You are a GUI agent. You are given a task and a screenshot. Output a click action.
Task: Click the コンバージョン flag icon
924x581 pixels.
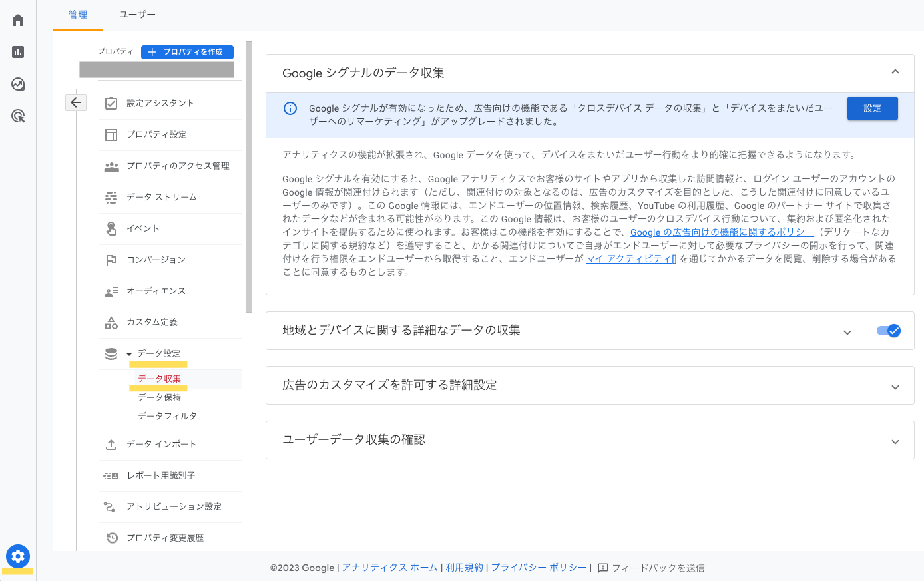tap(111, 260)
